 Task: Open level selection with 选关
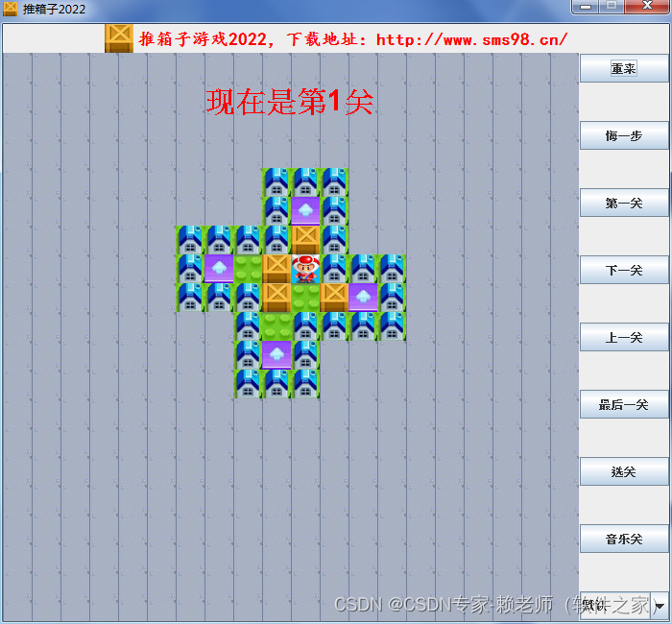coord(624,471)
